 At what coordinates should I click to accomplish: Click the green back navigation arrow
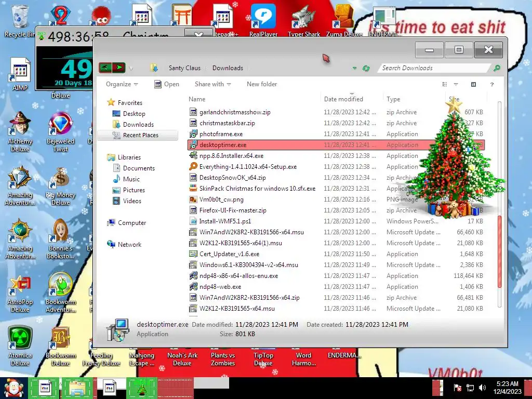105,68
